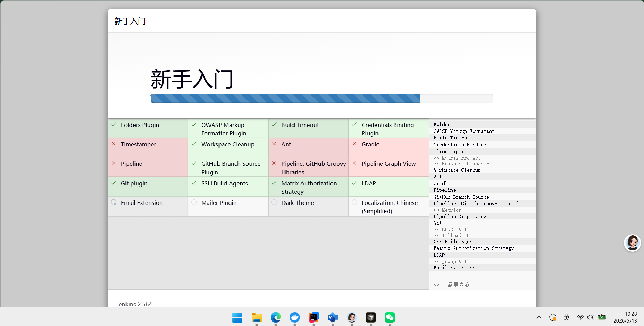Click the checkmark beside Build Timeout
Screen dimensions: 644x326
click(274, 125)
